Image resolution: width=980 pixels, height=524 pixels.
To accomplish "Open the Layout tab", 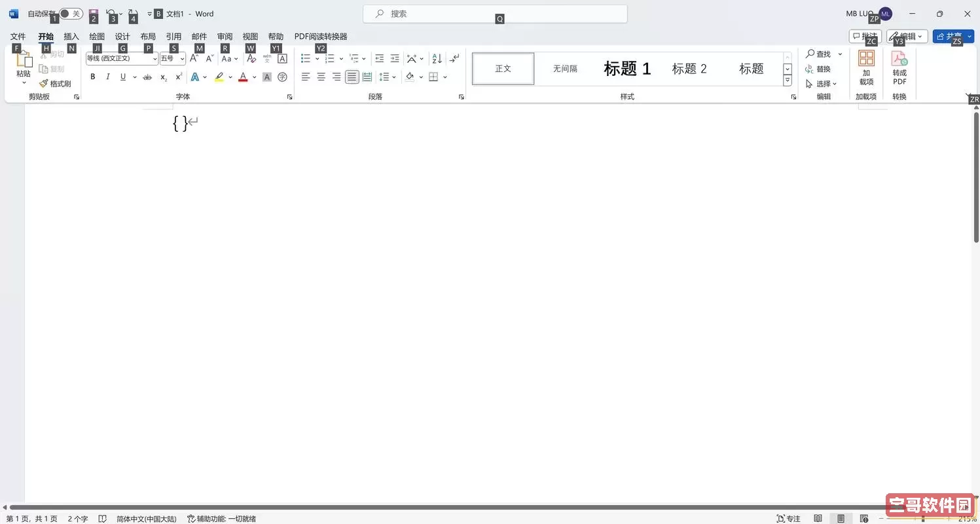I will (x=148, y=37).
